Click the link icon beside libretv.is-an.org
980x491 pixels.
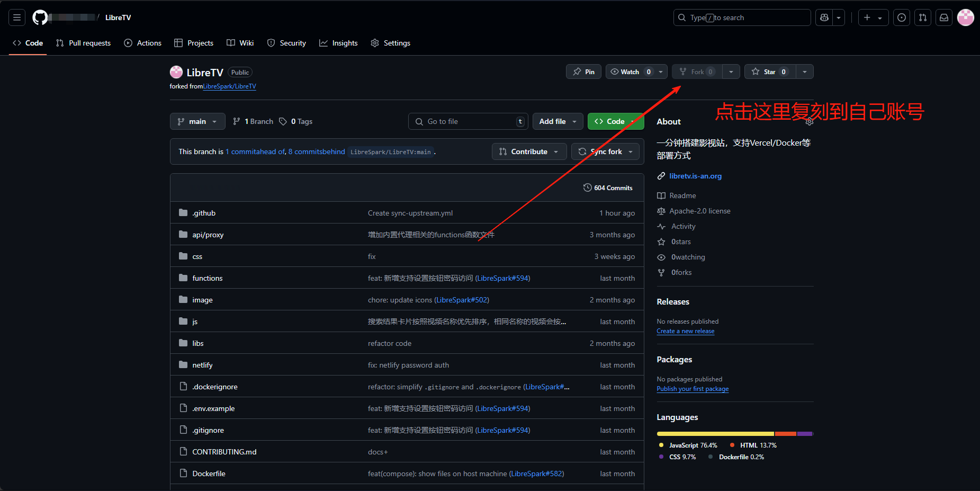pyautogui.click(x=661, y=176)
